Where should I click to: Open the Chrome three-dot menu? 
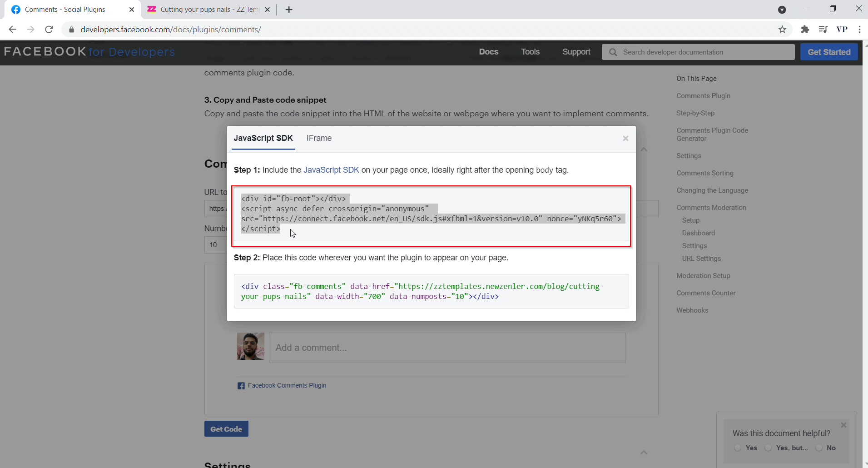point(860,29)
